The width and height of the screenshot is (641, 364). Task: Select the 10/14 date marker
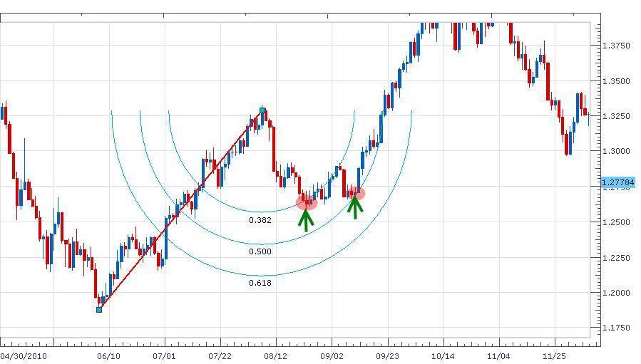click(443, 355)
